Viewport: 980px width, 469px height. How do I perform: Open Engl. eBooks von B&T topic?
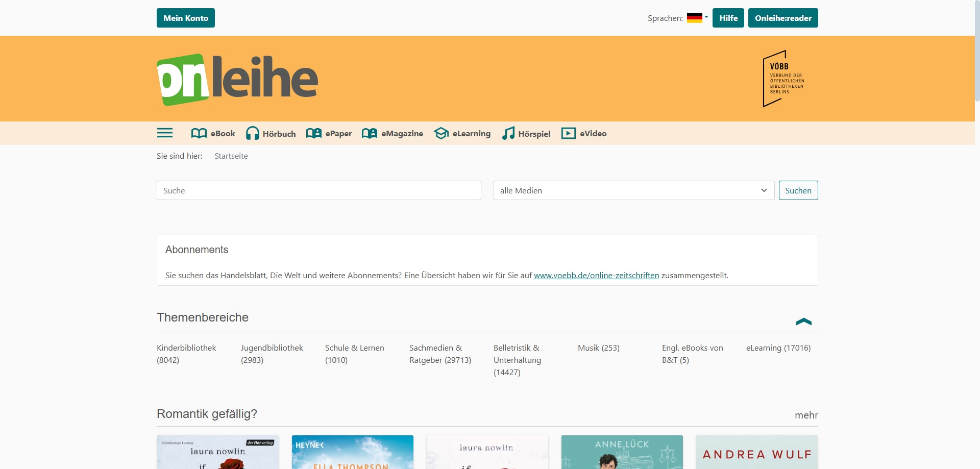coord(693,354)
